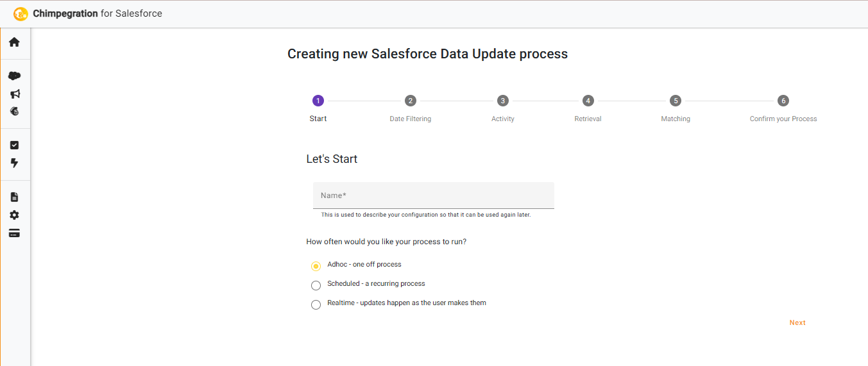Go to step 3 Activity
Screen dimensions: 868x366
503,101
